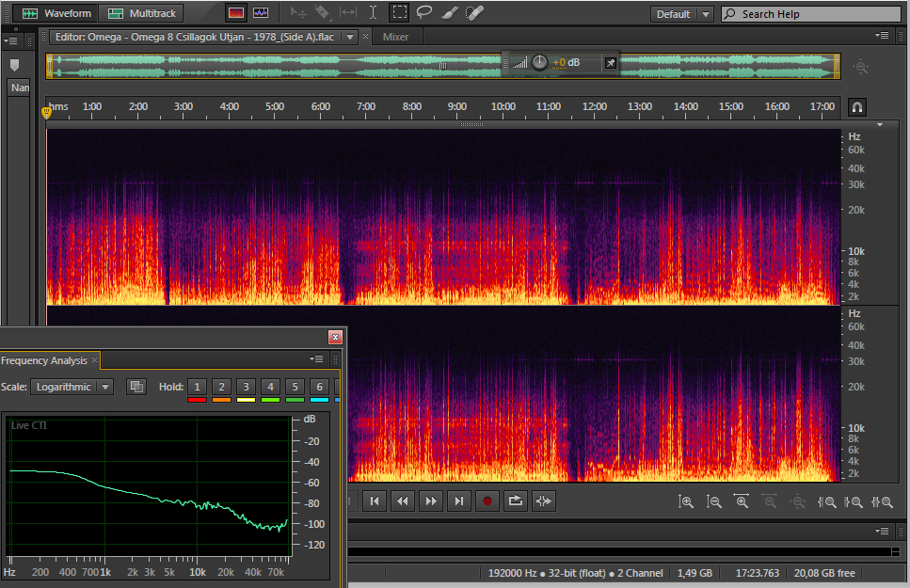Screen dimensions: 910x588
Task: Click the marker icon in left panel
Action: coord(14,65)
